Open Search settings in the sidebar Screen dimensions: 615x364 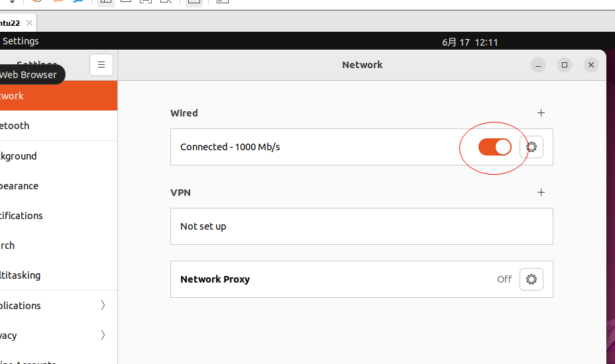click(x=58, y=246)
